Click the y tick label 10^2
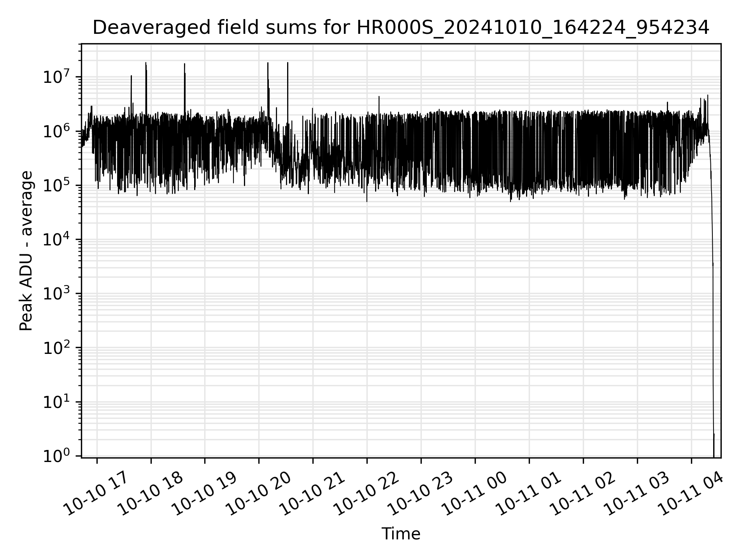Image resolution: width=747 pixels, height=560 pixels. (56, 347)
